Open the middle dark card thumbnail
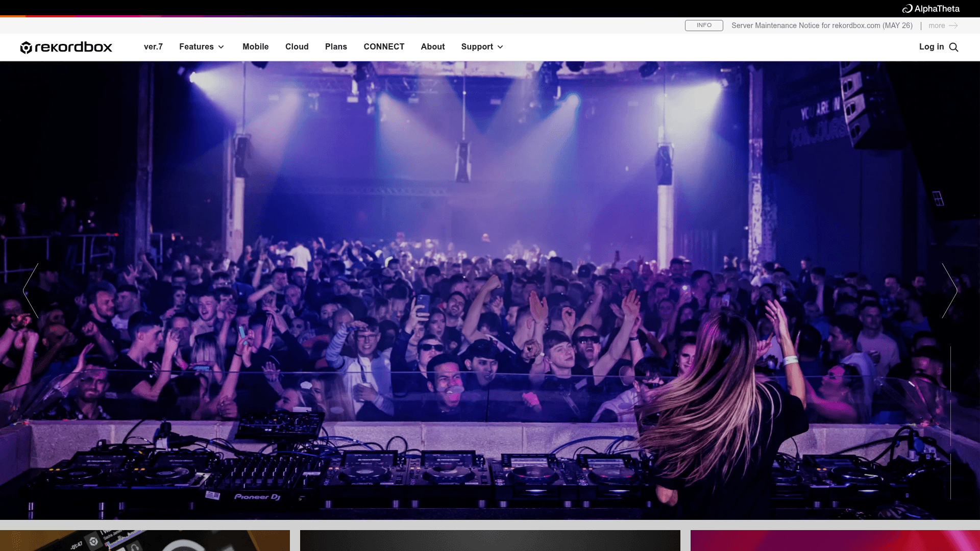Viewport: 980px width, 551px height. [x=490, y=540]
